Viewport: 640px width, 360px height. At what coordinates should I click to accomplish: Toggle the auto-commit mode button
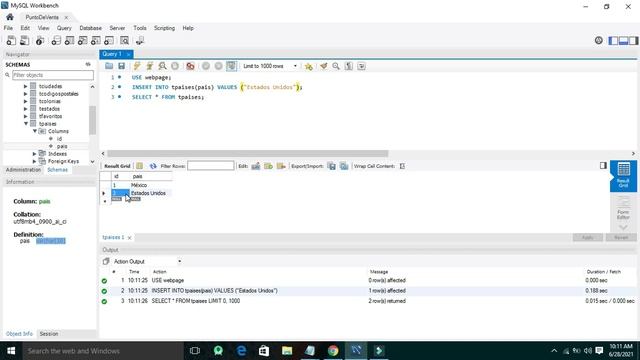pyautogui.click(x=231, y=66)
